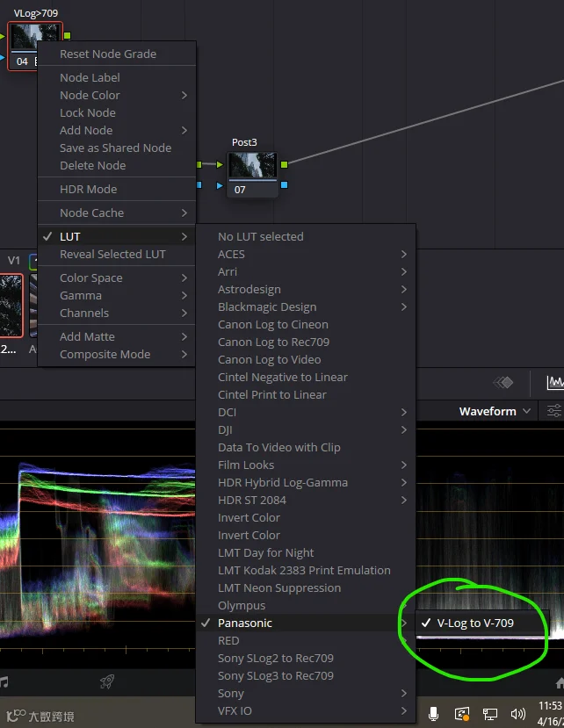Open the Sony LUT folder
The image size is (564, 728).
(x=305, y=694)
